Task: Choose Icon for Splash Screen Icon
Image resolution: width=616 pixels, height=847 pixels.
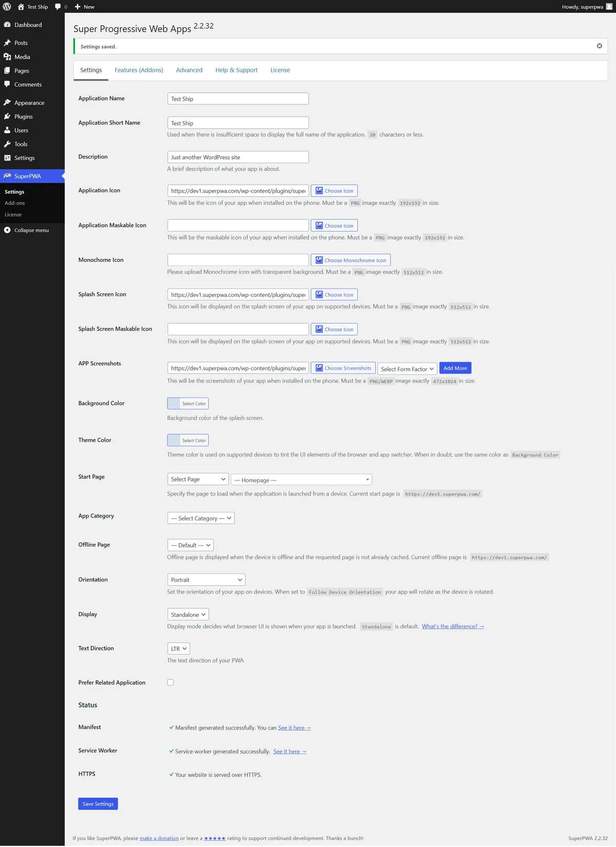Action: 334,295
